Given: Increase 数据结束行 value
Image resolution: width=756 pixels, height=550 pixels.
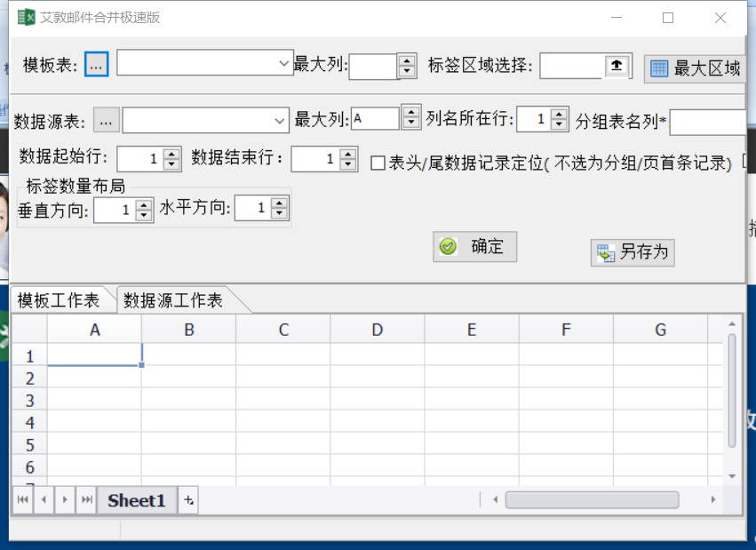Looking at the screenshot, I should tap(347, 154).
